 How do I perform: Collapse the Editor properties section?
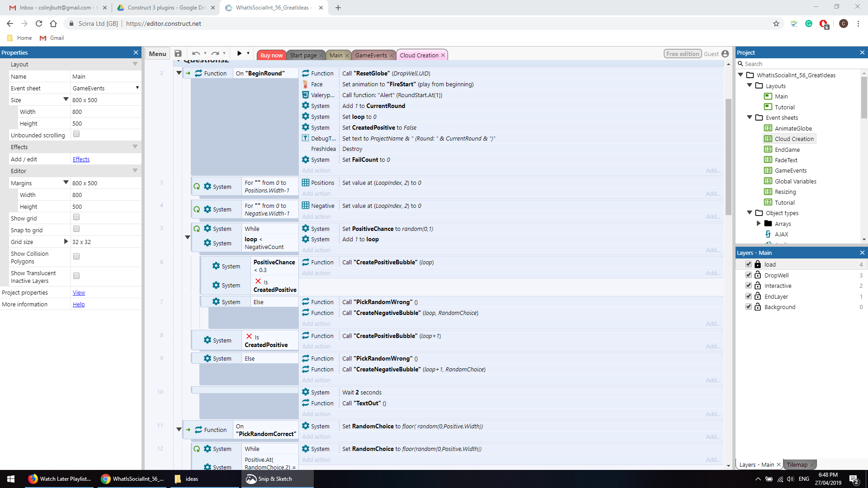[x=135, y=171]
